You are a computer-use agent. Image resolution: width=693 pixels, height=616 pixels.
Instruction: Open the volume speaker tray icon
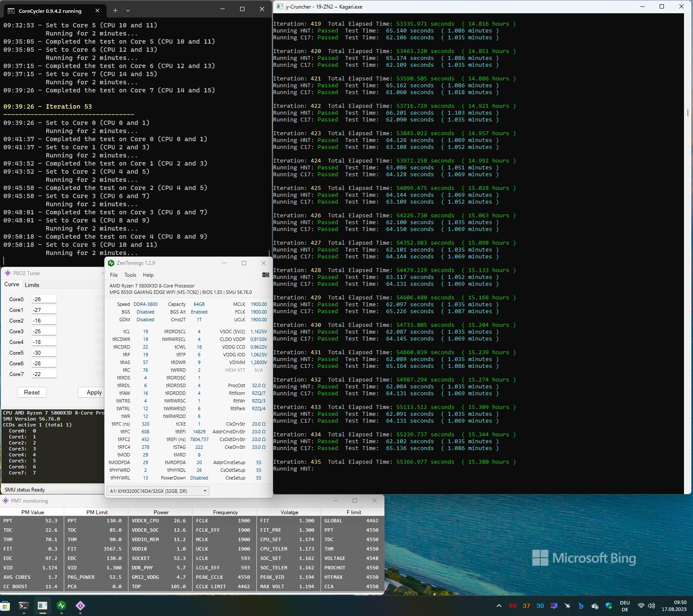[x=651, y=606]
